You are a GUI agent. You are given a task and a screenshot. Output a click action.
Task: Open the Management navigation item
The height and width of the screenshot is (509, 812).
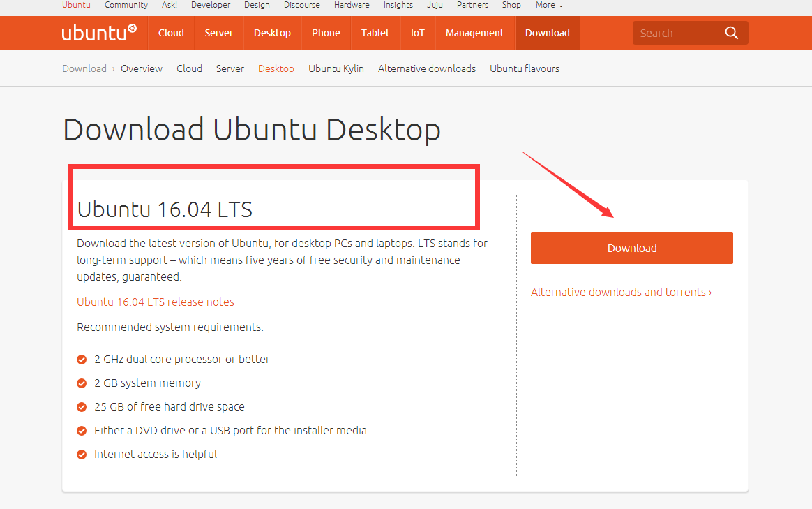pyautogui.click(x=475, y=33)
